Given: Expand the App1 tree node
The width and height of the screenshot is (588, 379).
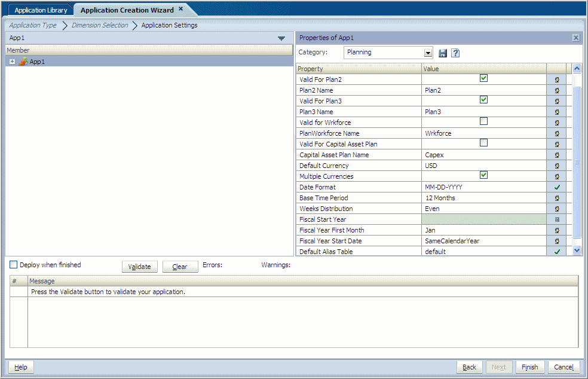Looking at the screenshot, I should 13,62.
